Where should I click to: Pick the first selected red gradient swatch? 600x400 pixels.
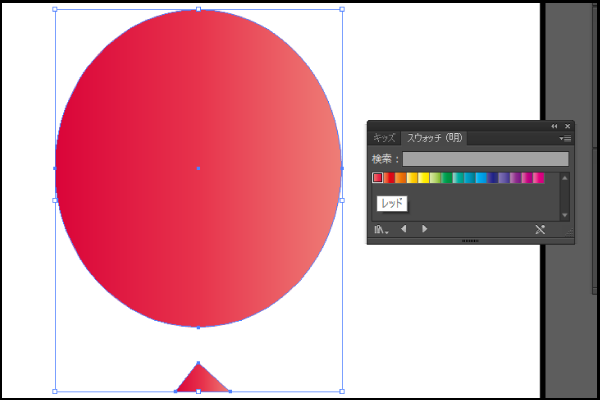pyautogui.click(x=378, y=178)
